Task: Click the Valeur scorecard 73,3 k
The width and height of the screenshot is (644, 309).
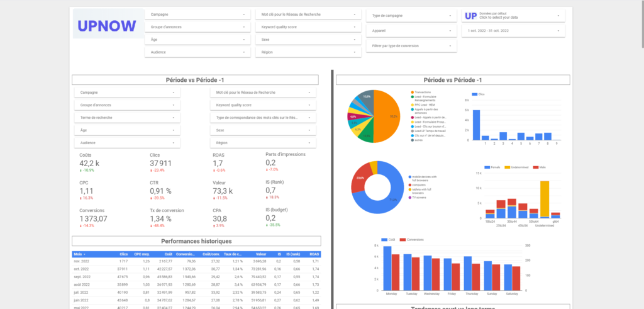Action: coord(223,191)
